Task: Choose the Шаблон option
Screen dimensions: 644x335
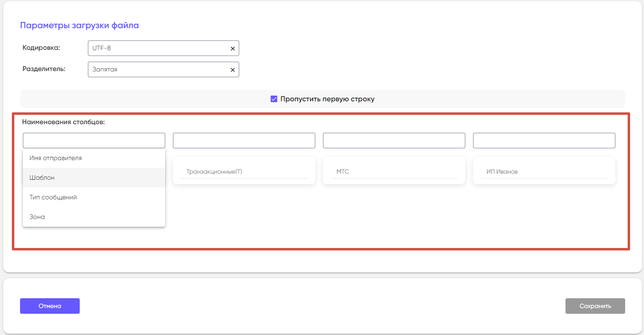Action: pos(42,178)
